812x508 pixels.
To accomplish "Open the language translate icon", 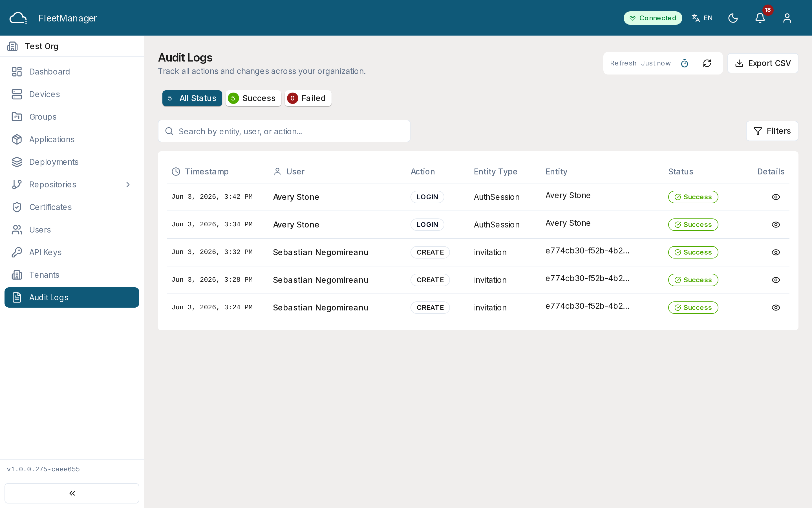I will [x=696, y=18].
